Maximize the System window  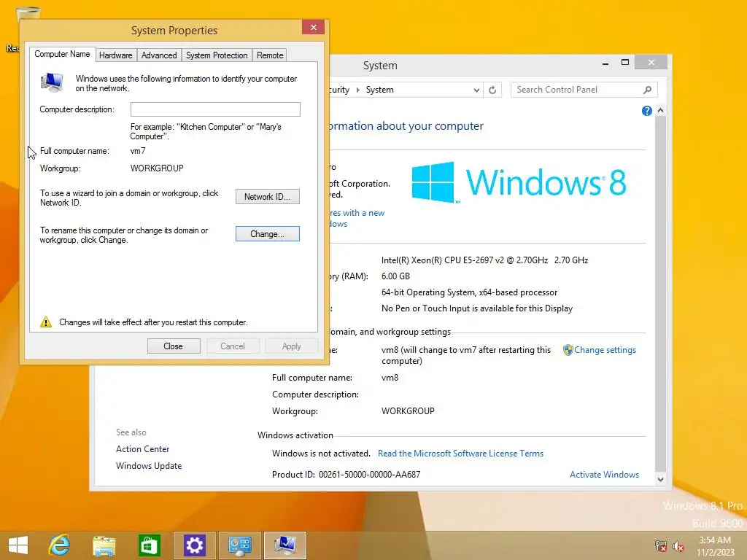pyautogui.click(x=625, y=63)
